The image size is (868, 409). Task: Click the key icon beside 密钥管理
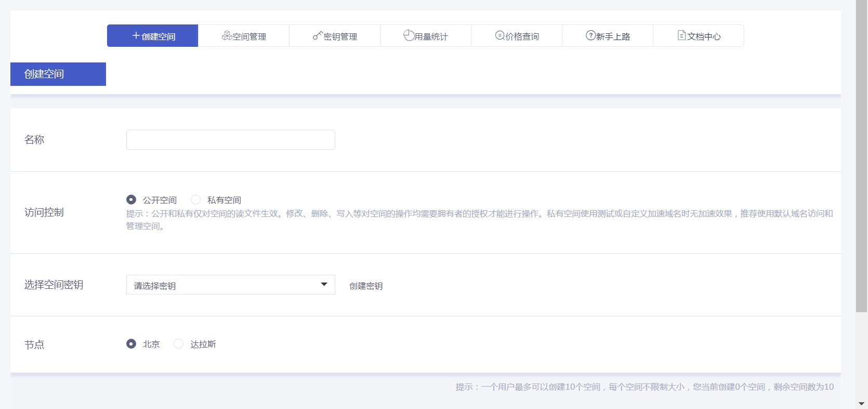(318, 35)
